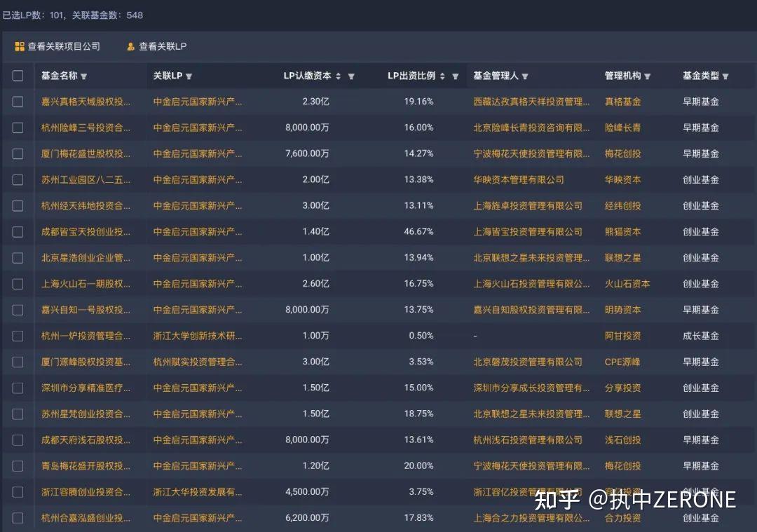The image size is (757, 532).
Task: Open manager 西藏达孜真格天祥投资管理 link
Action: click(531, 102)
